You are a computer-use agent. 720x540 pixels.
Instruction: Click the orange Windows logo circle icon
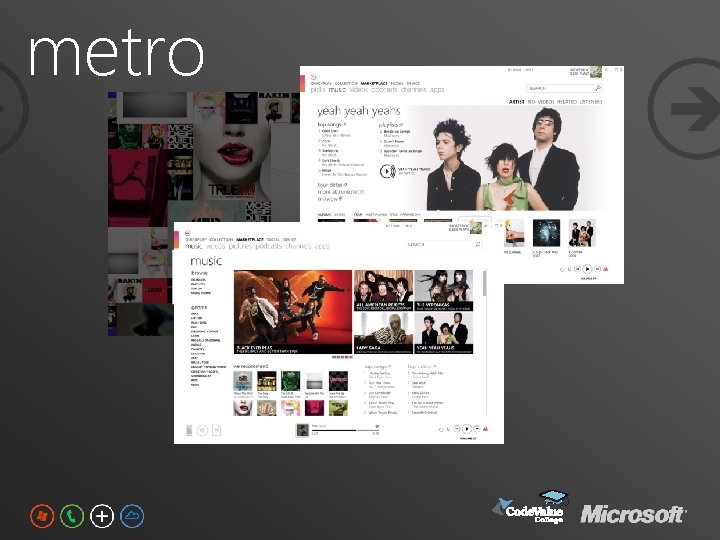pyautogui.click(x=42, y=516)
